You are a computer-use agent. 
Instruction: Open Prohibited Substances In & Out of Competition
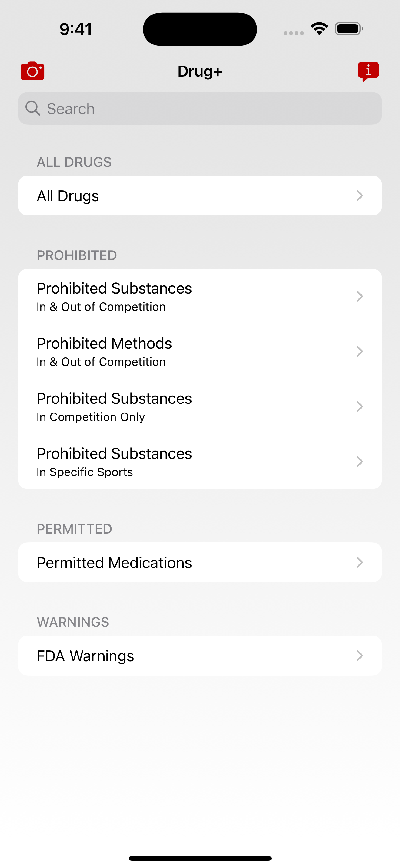pyautogui.click(x=200, y=296)
